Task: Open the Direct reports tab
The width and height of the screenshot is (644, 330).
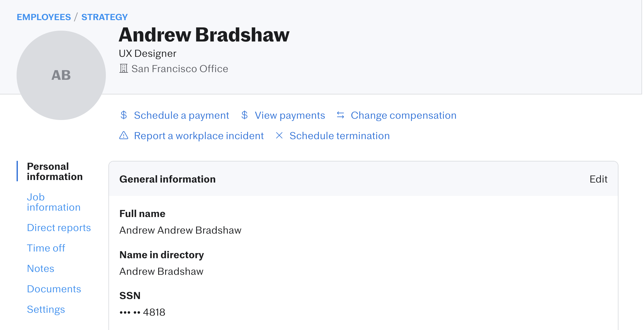Action: click(x=59, y=228)
